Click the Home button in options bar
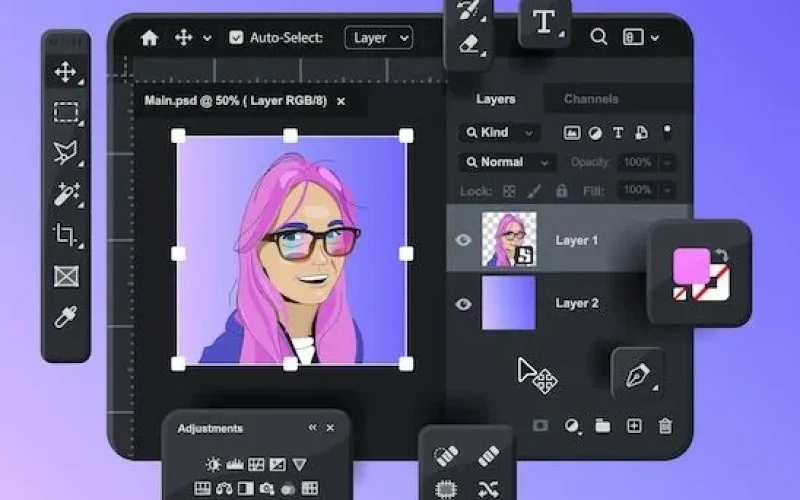 coord(149,38)
